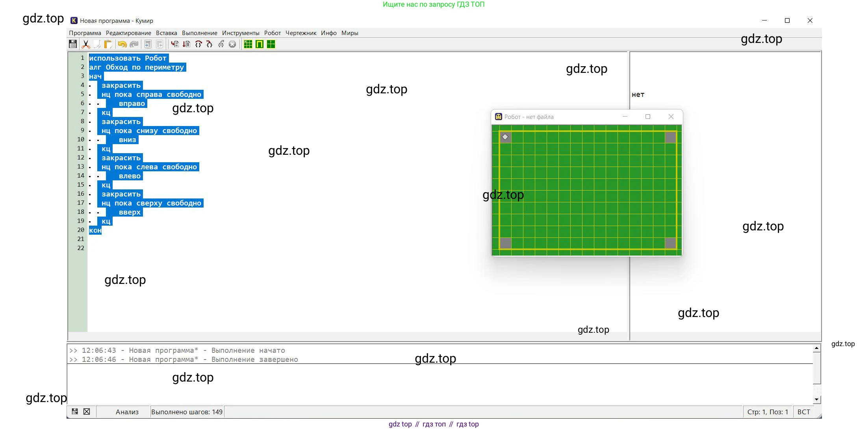Open the Инструменты menu
The width and height of the screenshot is (868, 430).
[241, 33]
